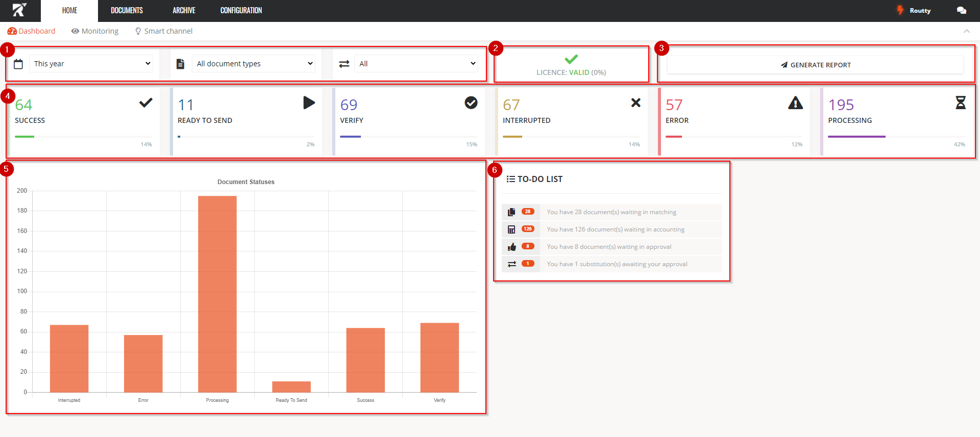
Task: Open the Configuration menu
Action: pos(241,11)
